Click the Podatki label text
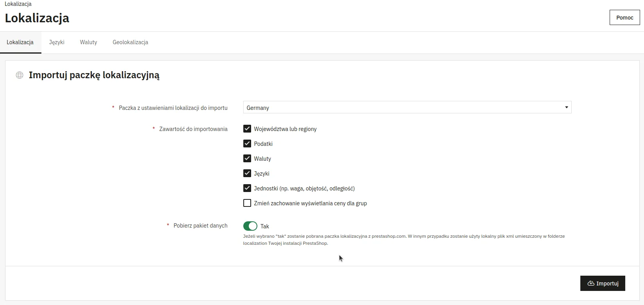 263,144
